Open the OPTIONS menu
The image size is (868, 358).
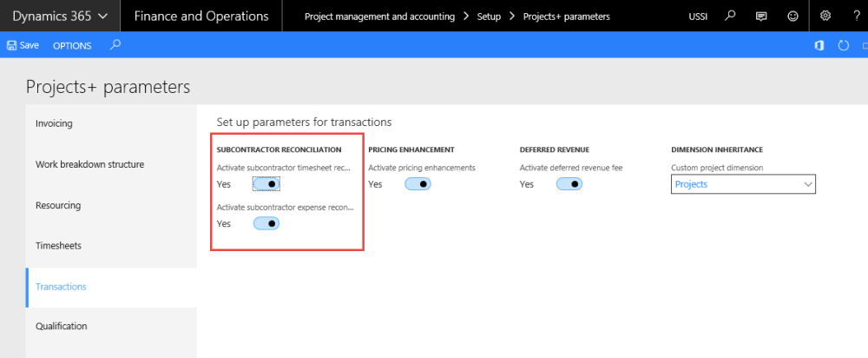coord(72,45)
